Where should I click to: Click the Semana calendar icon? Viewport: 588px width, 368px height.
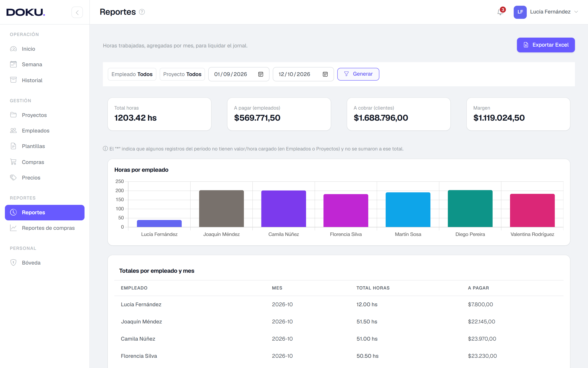pos(13,64)
